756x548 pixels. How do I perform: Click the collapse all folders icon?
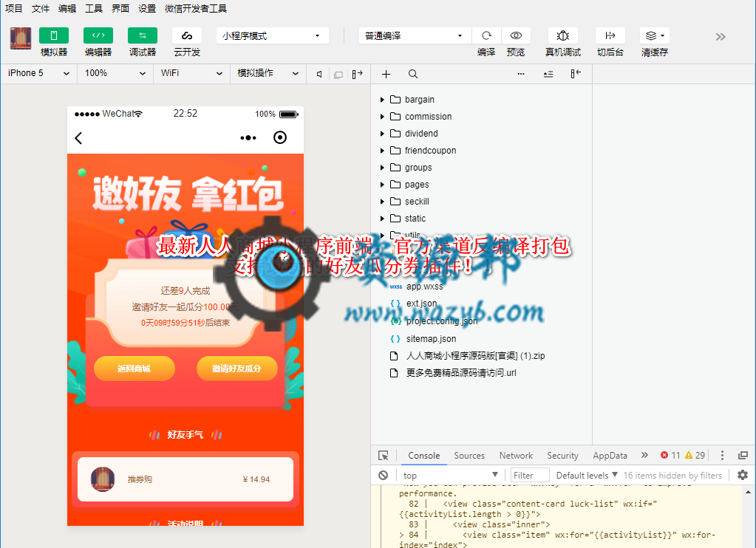click(548, 74)
